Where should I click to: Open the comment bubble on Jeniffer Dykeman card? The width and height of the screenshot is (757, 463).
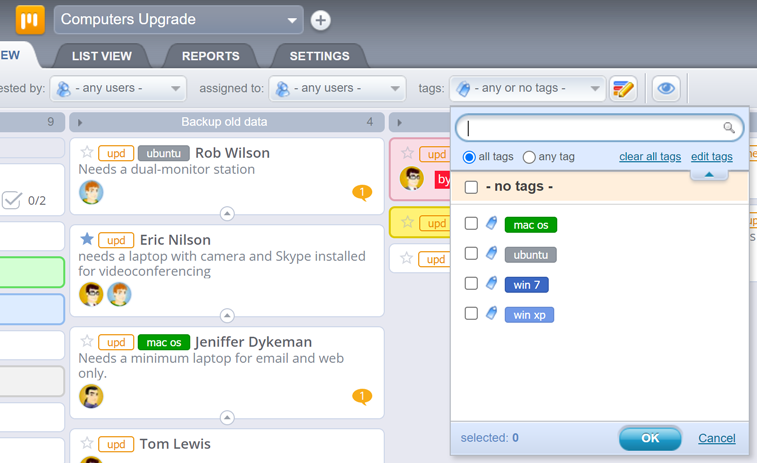tap(362, 397)
